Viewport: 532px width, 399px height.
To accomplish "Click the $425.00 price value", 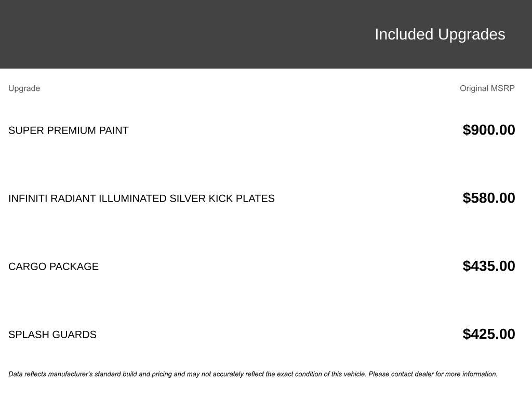I will 489,334.
